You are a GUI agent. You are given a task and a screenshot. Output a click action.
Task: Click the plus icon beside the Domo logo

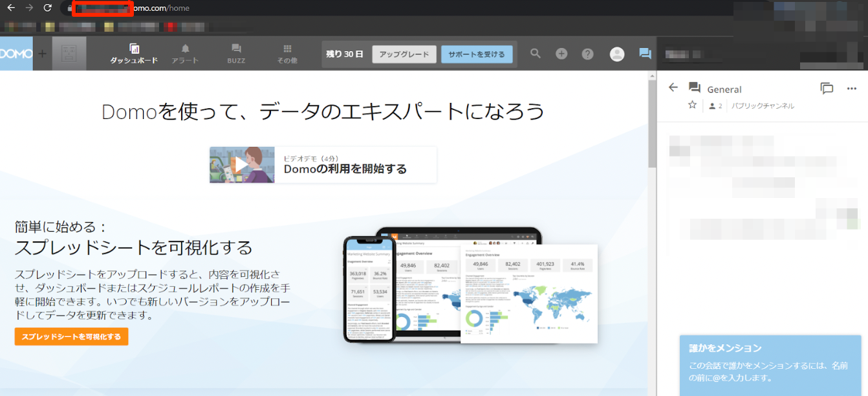click(x=42, y=54)
